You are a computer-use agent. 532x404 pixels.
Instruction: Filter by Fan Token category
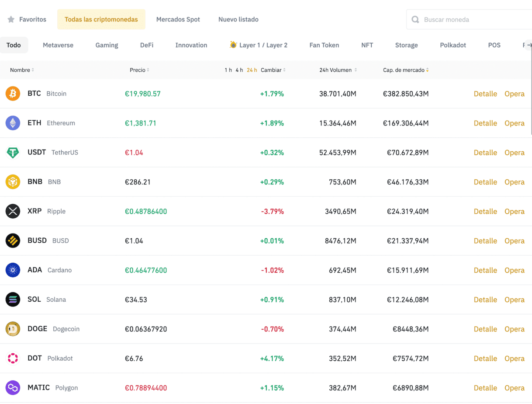(x=324, y=45)
